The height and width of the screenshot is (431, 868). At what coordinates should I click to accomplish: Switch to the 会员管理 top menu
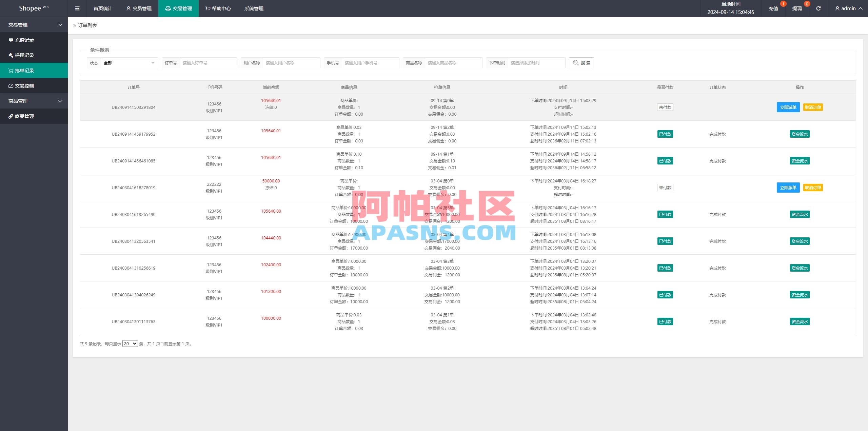pos(139,8)
